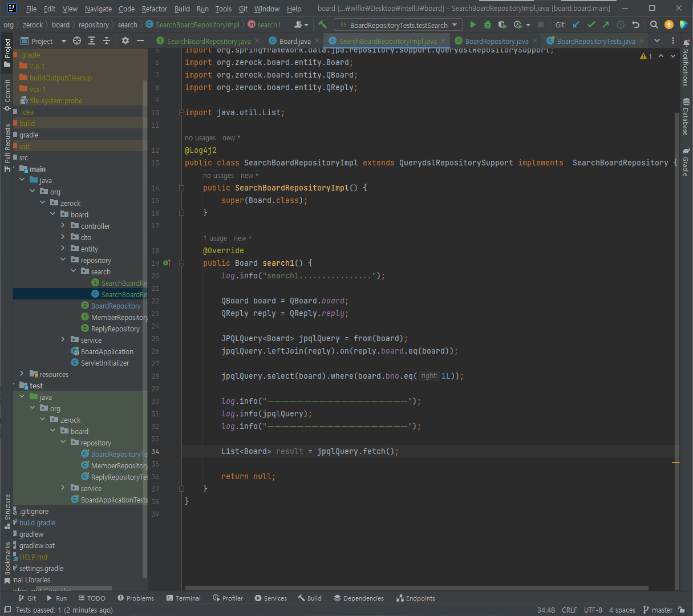Open the Navigate menu

[x=98, y=9]
